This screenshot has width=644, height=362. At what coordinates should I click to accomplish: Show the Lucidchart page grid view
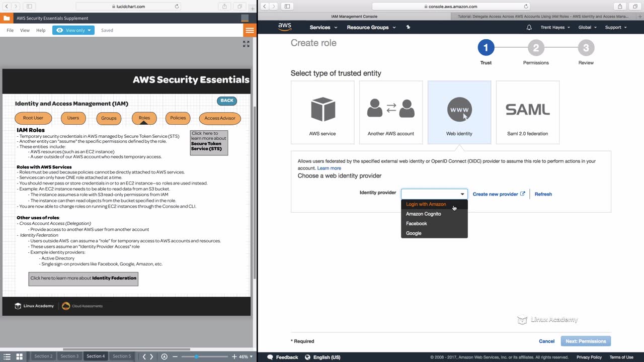click(x=20, y=356)
